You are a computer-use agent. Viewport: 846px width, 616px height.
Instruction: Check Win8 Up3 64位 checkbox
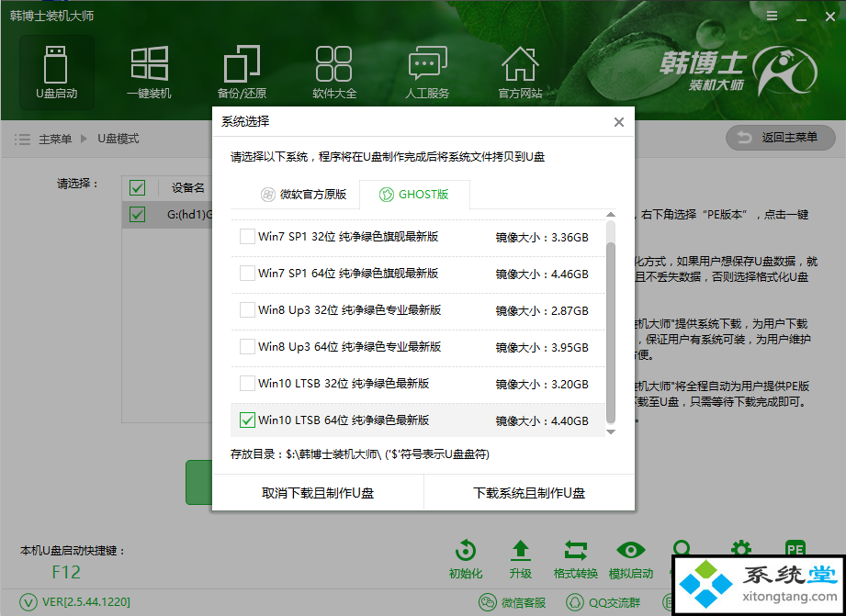point(247,347)
